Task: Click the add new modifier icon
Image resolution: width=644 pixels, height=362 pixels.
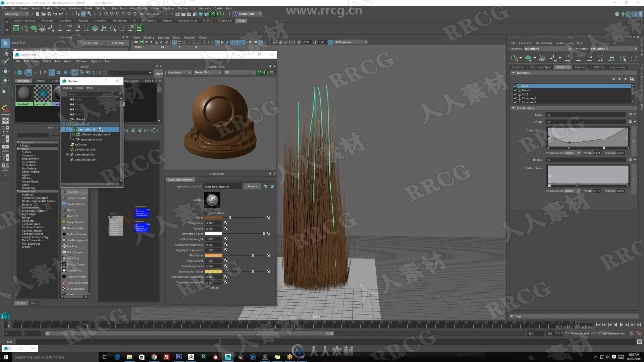Action: 626,79
